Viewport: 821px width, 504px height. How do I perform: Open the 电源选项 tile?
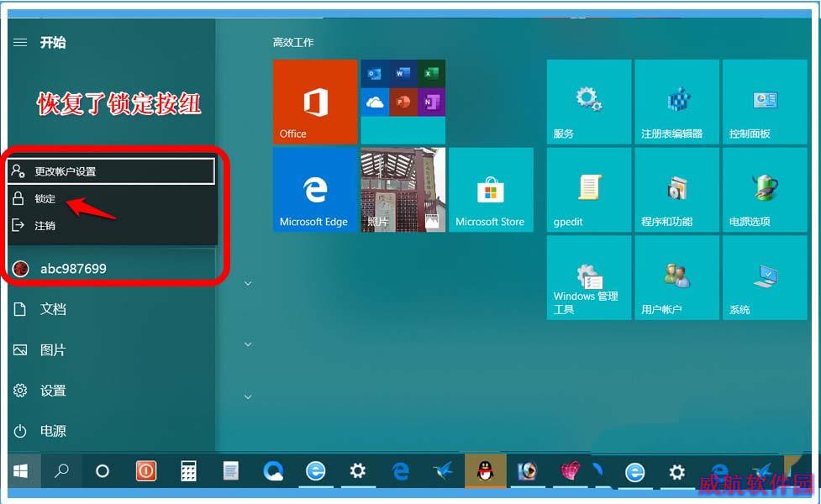765,190
